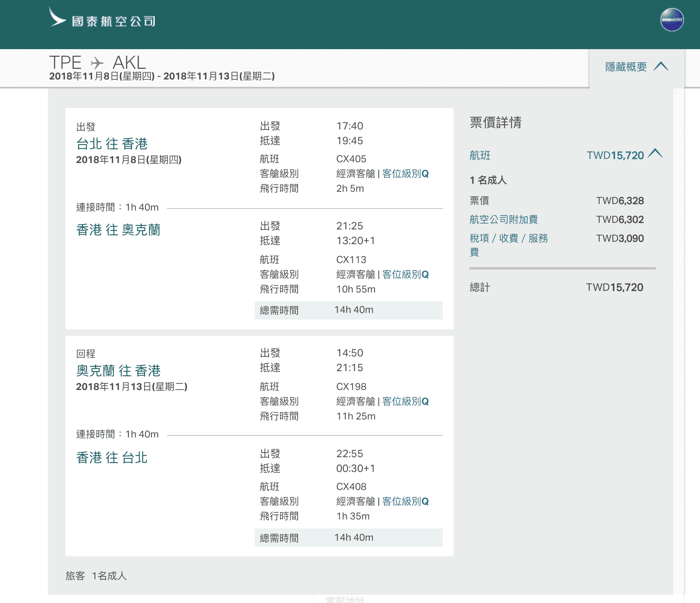Click taxes amount TWD3,090

click(620, 238)
